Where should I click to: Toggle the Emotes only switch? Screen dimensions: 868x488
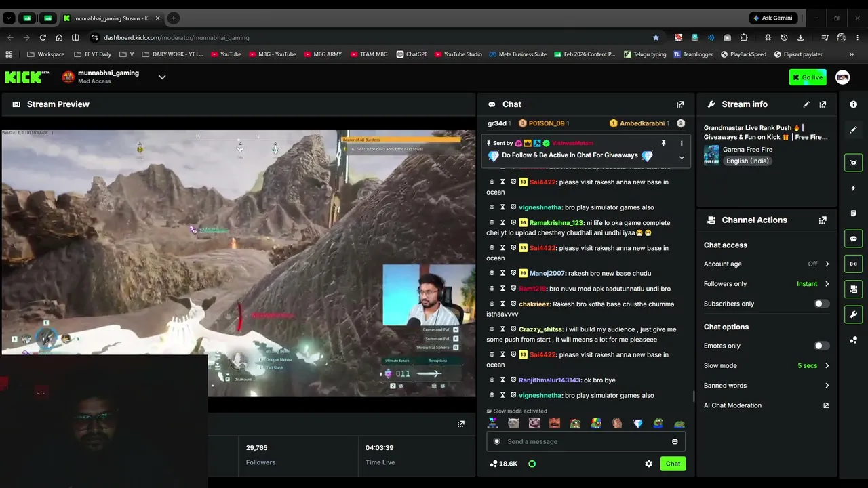(821, 346)
